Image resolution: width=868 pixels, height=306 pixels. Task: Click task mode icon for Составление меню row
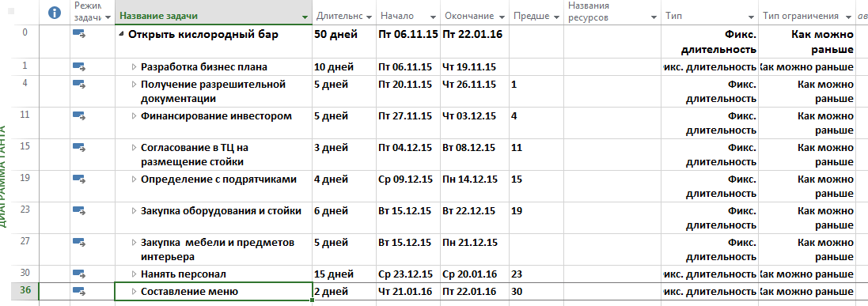pos(79,291)
